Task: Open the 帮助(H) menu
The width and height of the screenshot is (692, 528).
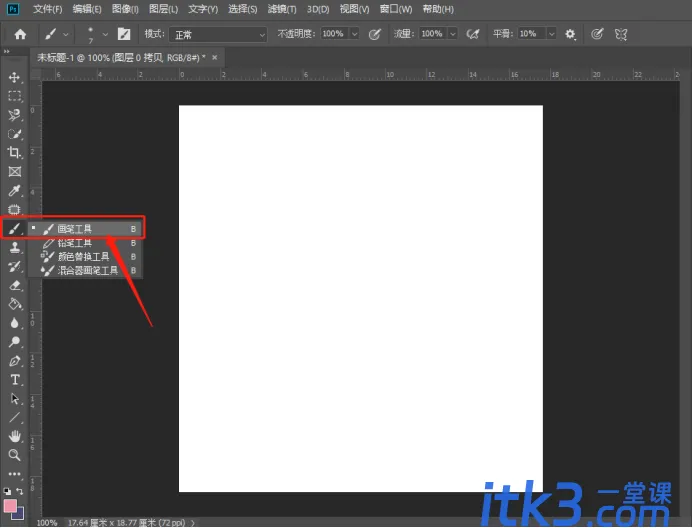Action: [438, 9]
